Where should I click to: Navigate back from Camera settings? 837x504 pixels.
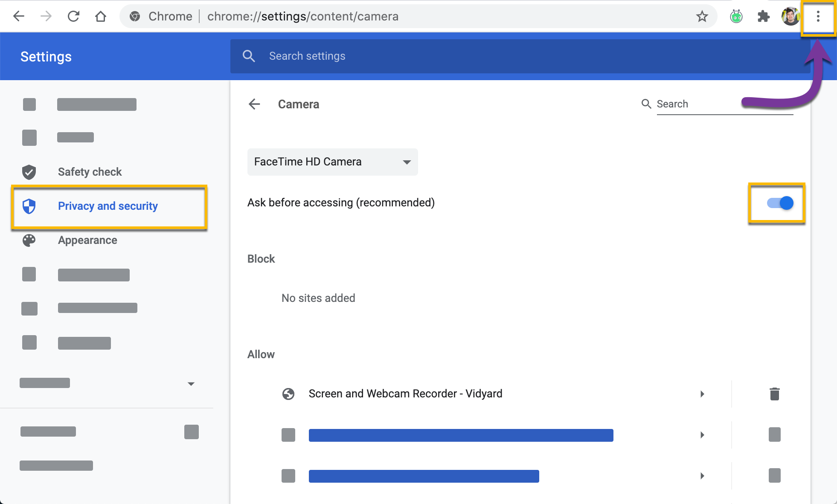click(255, 104)
